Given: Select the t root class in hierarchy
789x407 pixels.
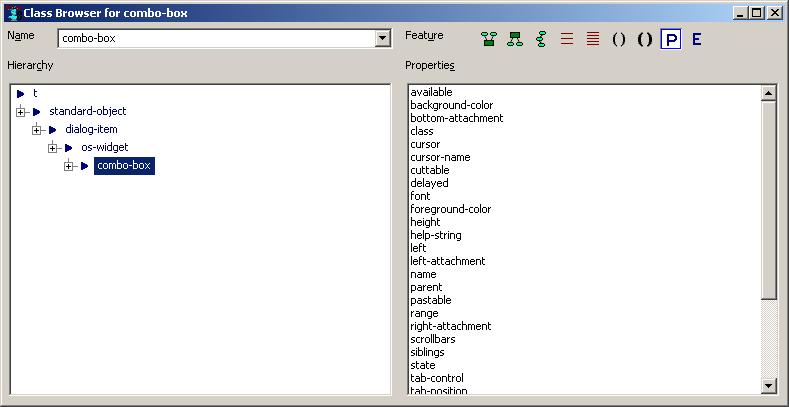Looking at the screenshot, I should 35,93.
